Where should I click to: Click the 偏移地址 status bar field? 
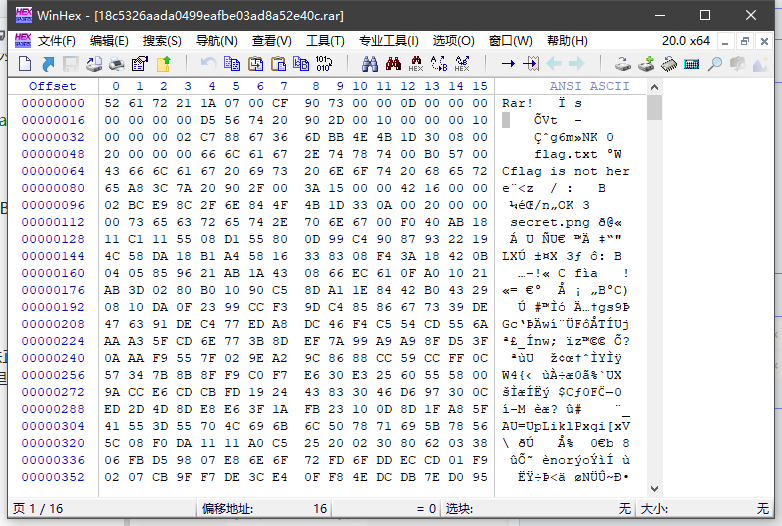(x=265, y=509)
